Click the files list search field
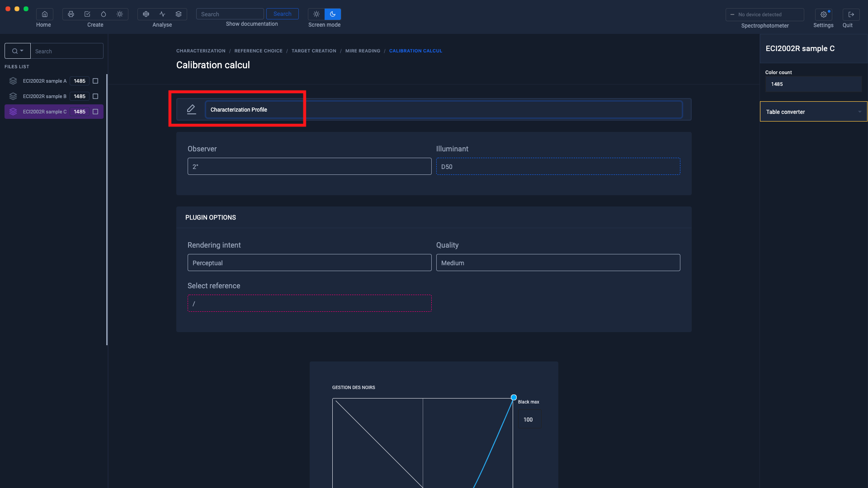The height and width of the screenshot is (488, 868). click(x=67, y=51)
